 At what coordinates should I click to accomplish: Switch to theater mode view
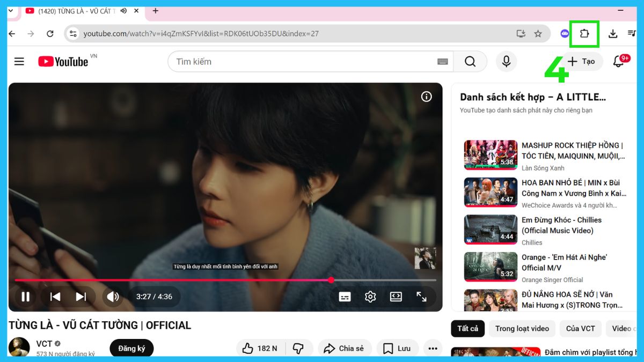coord(396,297)
